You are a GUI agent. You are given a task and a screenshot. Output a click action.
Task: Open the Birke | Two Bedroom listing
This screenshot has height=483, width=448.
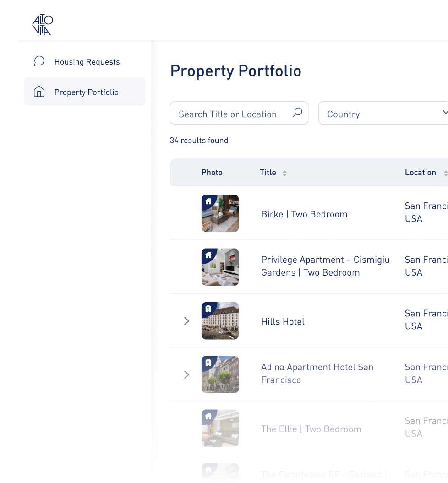305,214
